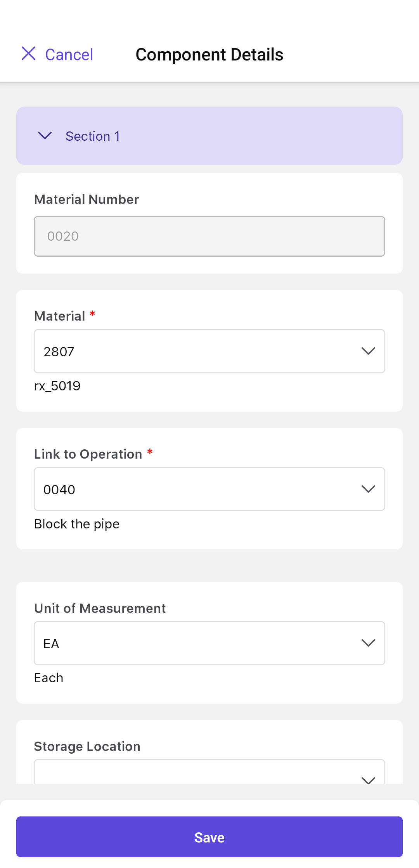Click the rx_5019 material description text
This screenshot has width=419, height=868.
[57, 386]
